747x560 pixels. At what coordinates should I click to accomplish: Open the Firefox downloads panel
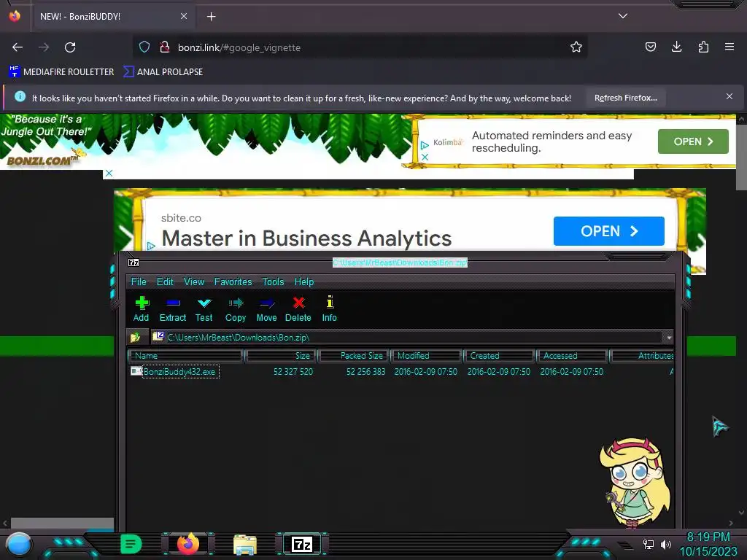pos(676,47)
